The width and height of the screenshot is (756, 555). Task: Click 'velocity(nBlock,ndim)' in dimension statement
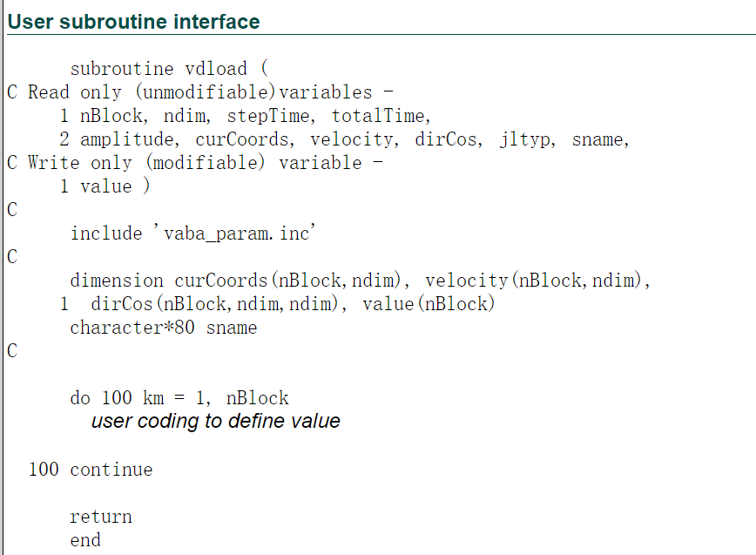click(x=537, y=281)
